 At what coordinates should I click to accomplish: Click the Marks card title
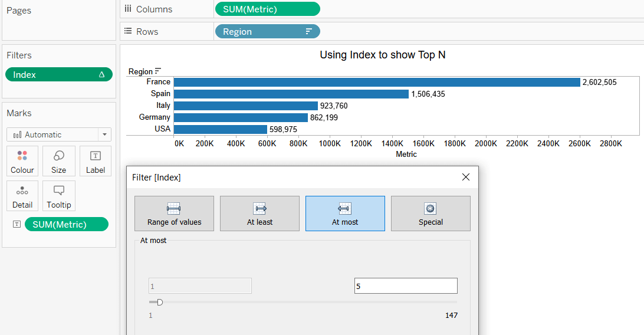coord(19,113)
